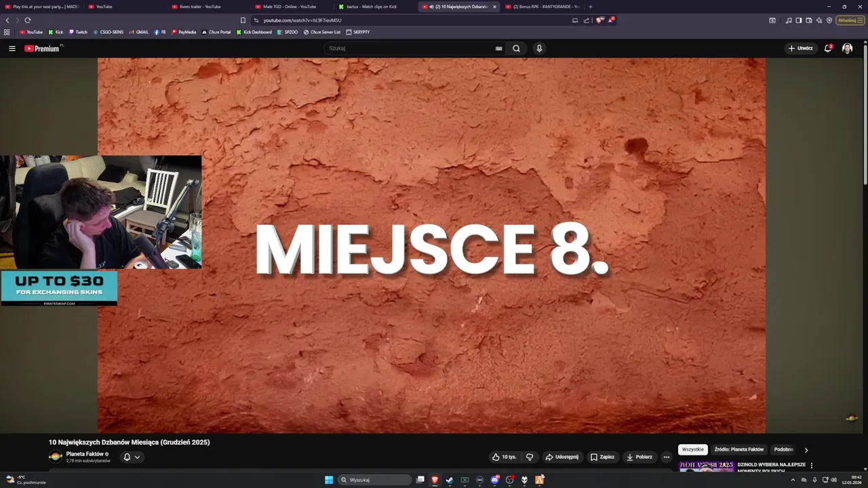This screenshot has height=488, width=868.
Task: Open the browser sidebar panel icon
Action: pyautogui.click(x=799, y=20)
